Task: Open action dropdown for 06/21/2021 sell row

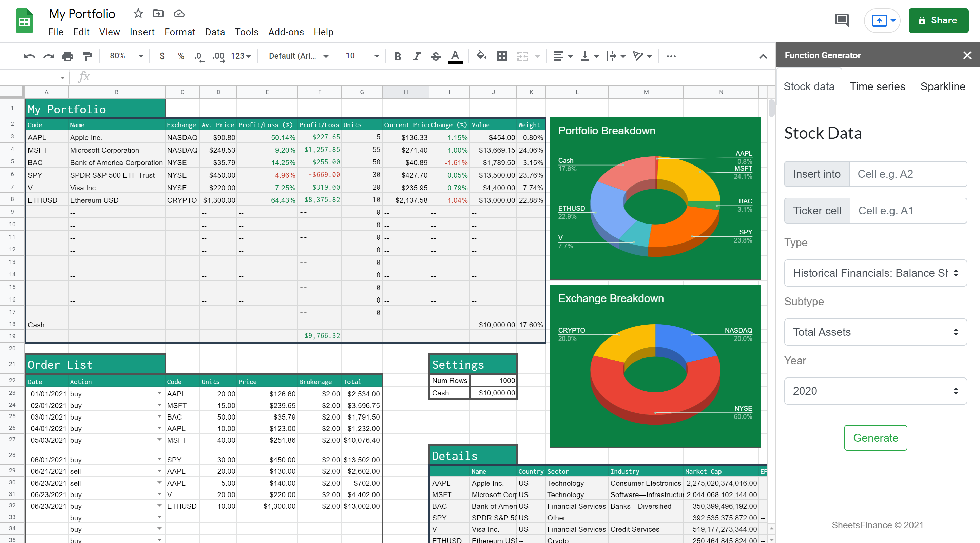Action: (x=159, y=471)
